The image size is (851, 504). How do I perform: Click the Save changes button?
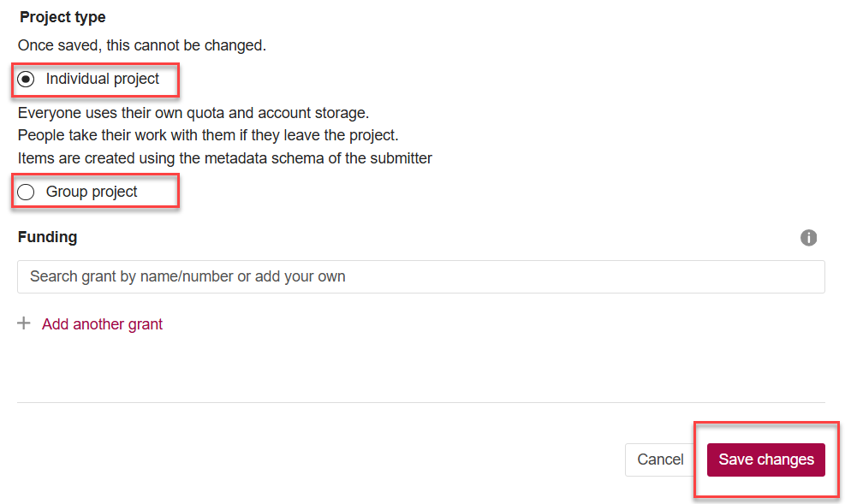pos(765,460)
